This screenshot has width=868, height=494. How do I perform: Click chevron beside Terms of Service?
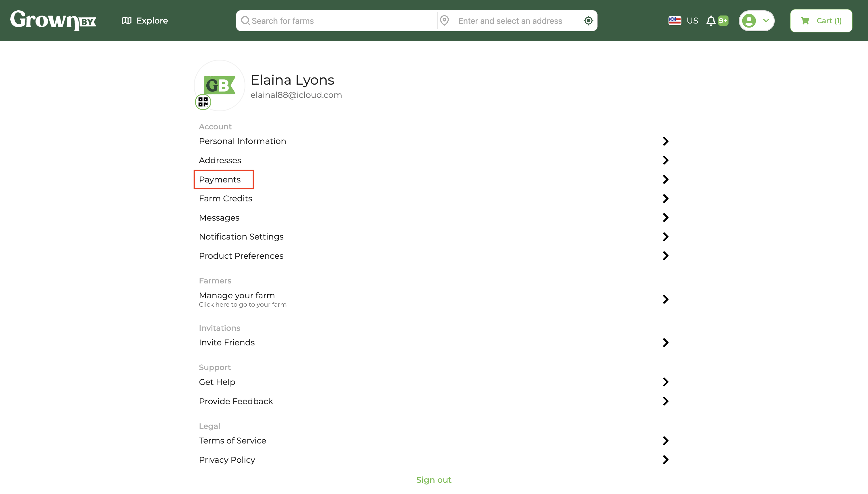click(665, 441)
